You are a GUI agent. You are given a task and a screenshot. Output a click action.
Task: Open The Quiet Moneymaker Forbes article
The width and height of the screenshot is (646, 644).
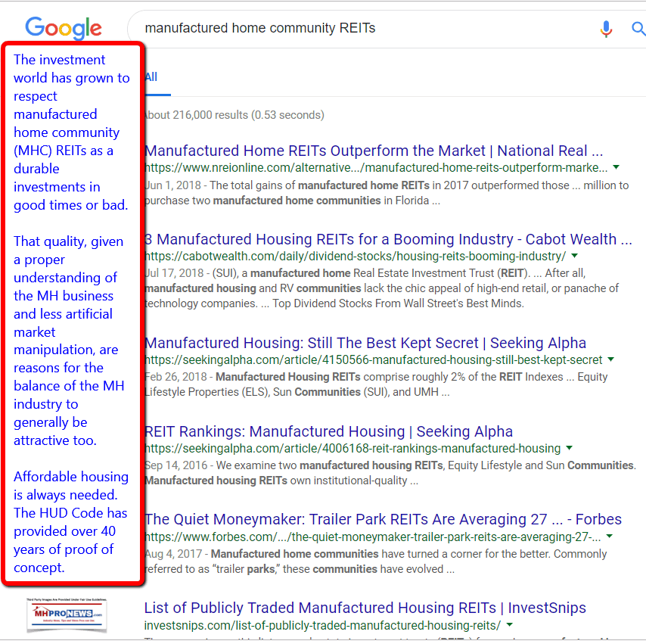pyautogui.click(x=383, y=519)
